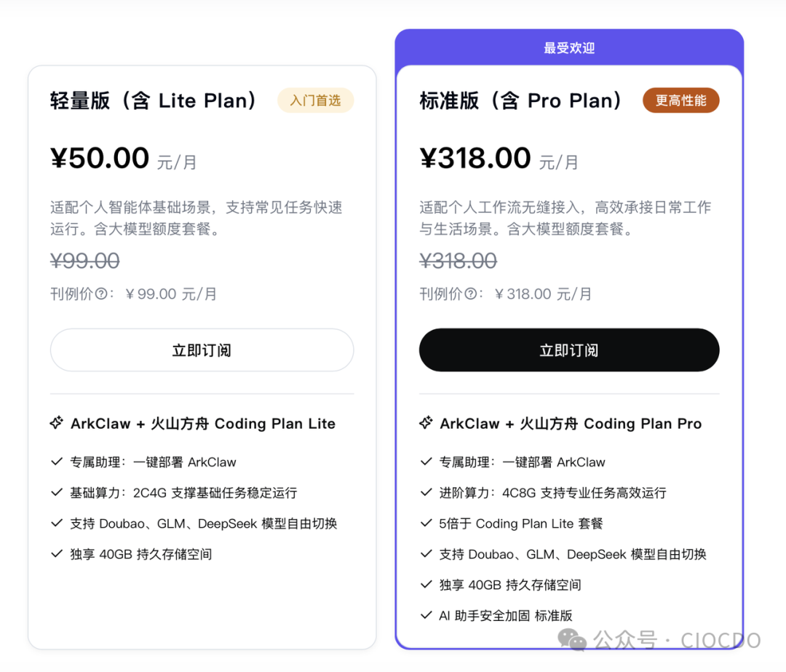Click the sparkle icon beside Coding Plan Pro
This screenshot has width=786, height=672.
pos(426,424)
